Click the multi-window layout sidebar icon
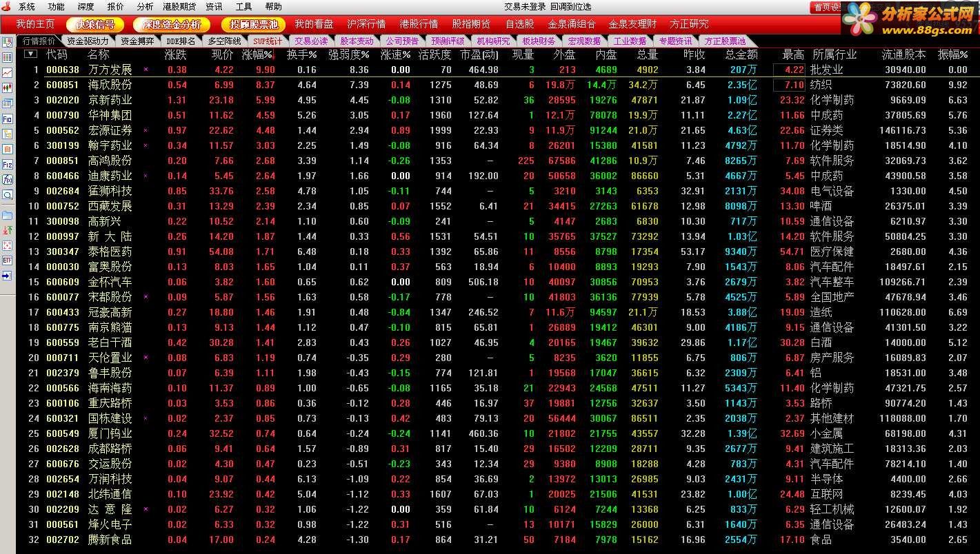The width and height of the screenshot is (980, 554). (x=7, y=103)
